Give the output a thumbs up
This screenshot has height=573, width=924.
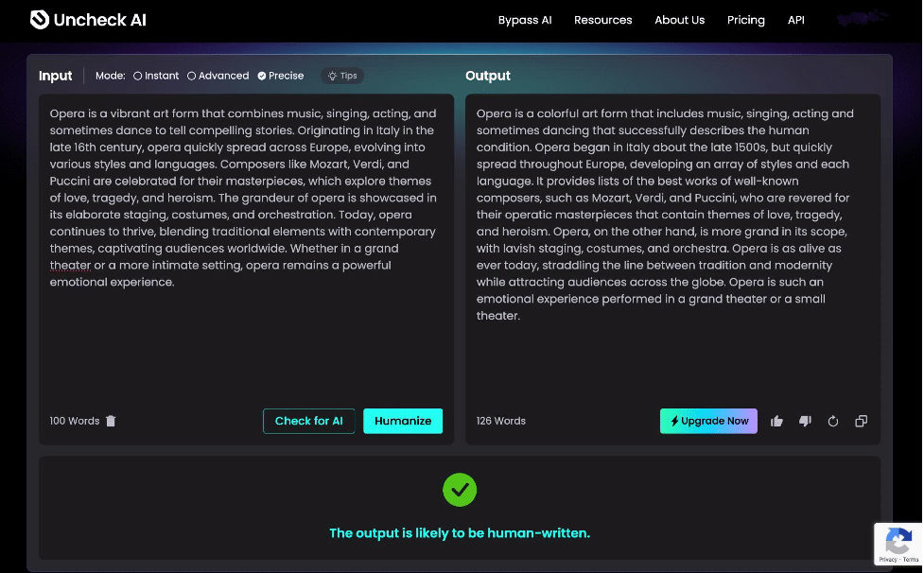click(776, 421)
